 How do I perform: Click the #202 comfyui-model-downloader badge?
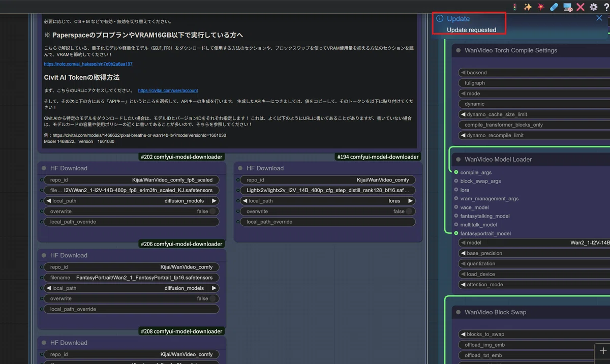tap(181, 157)
